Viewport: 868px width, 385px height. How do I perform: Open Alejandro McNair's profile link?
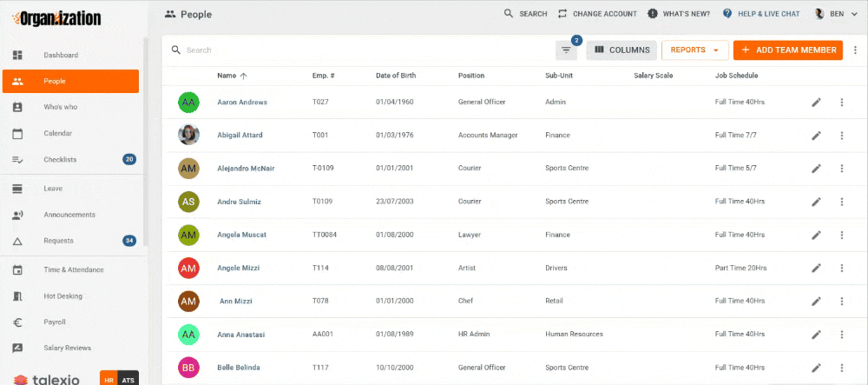246,169
